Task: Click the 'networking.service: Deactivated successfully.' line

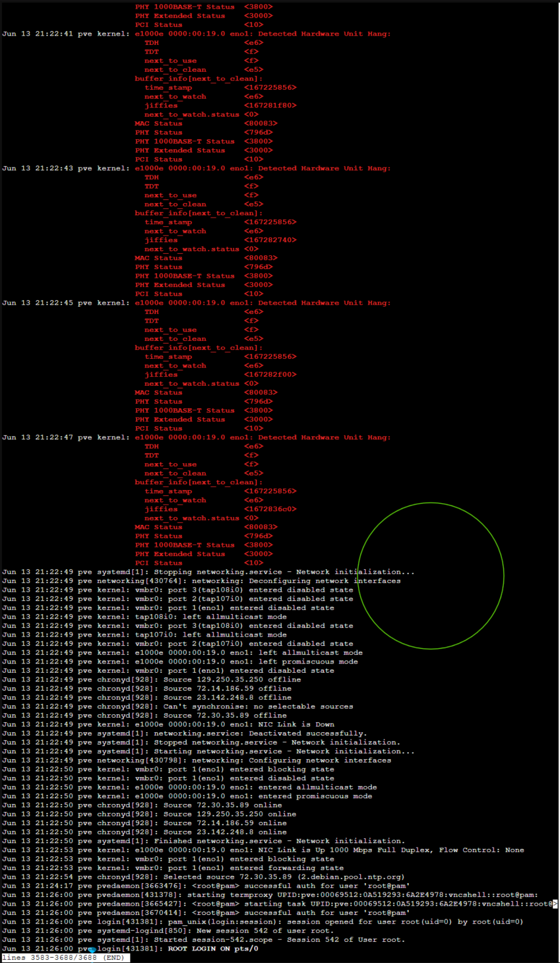Action: tap(185, 733)
